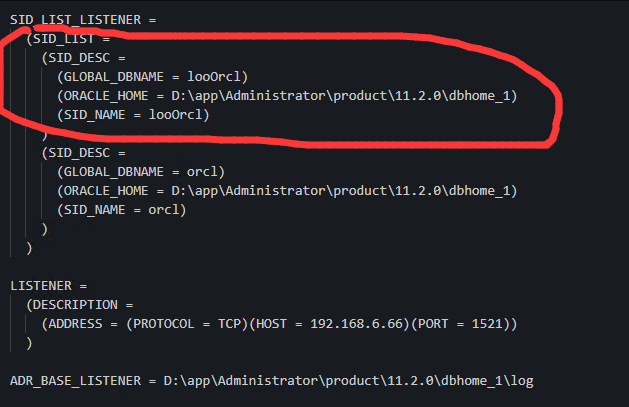Click the PROTOCOL = TCP text
629x407 pixels.
coord(187,324)
